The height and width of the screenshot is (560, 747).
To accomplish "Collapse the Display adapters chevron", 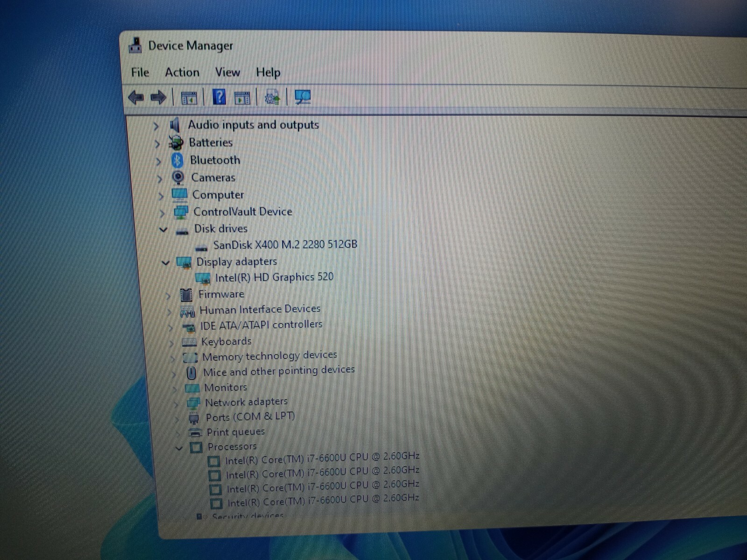I will (165, 263).
